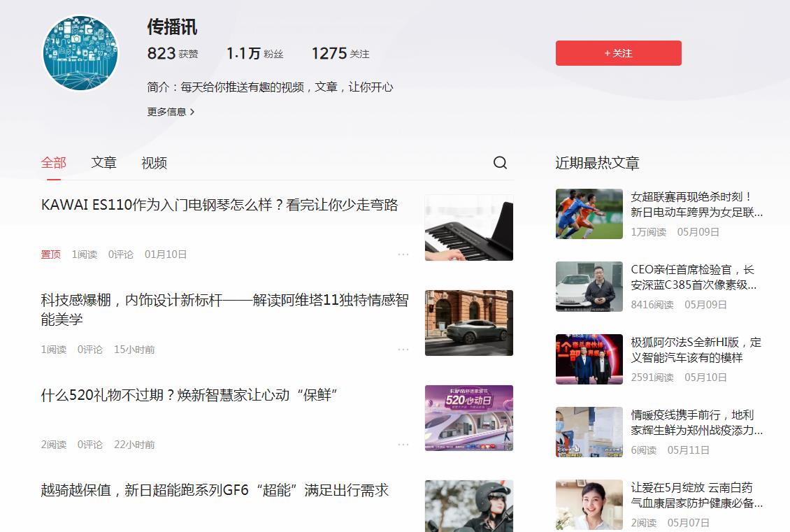Click the 01月10日 date

165,254
